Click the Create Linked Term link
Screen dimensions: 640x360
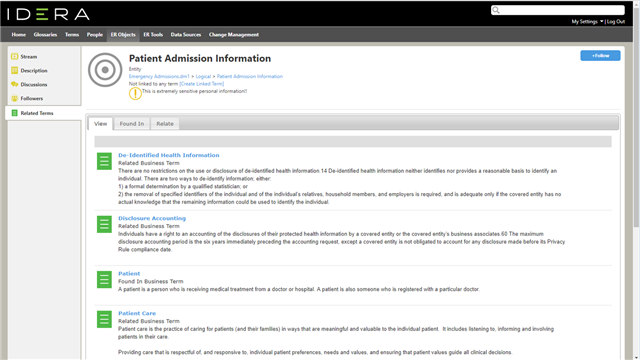(x=202, y=84)
